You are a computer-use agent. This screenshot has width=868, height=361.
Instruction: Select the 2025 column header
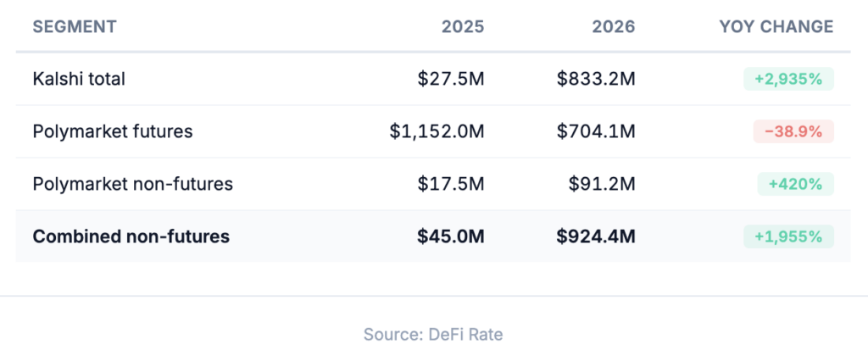tap(463, 26)
